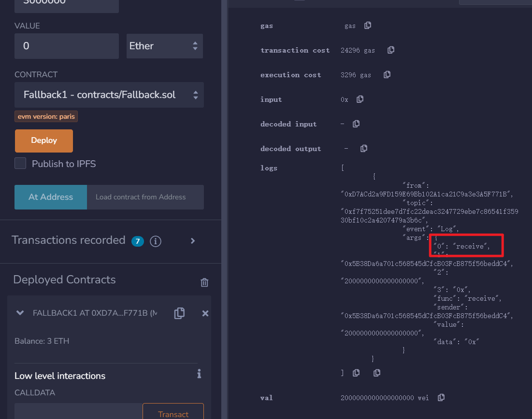The width and height of the screenshot is (532, 419).
Task: Click the Transact button
Action: (173, 412)
